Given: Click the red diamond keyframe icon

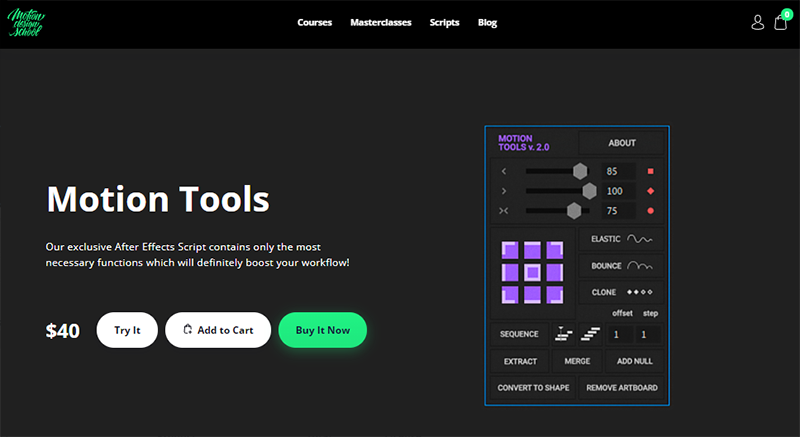Looking at the screenshot, I should [650, 191].
